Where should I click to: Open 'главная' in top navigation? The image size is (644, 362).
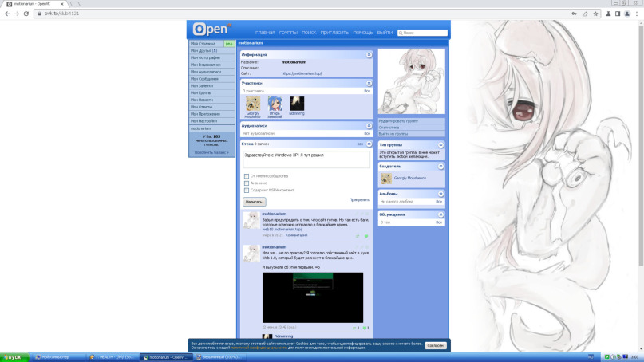[265, 33]
